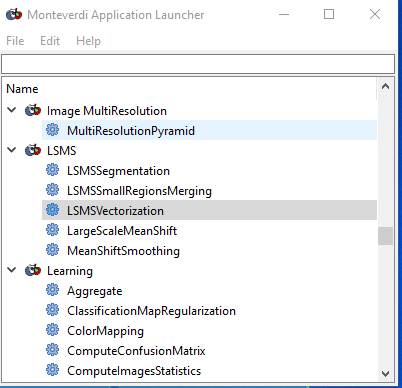This screenshot has height=388, width=402.
Task: Collapse the Learning tree group
Action: pyautogui.click(x=12, y=270)
